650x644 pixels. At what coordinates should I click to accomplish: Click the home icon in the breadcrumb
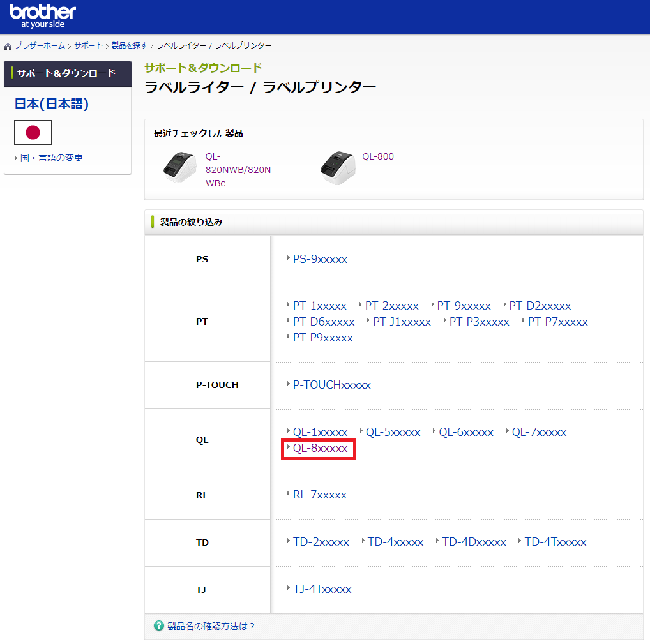pyautogui.click(x=8, y=46)
